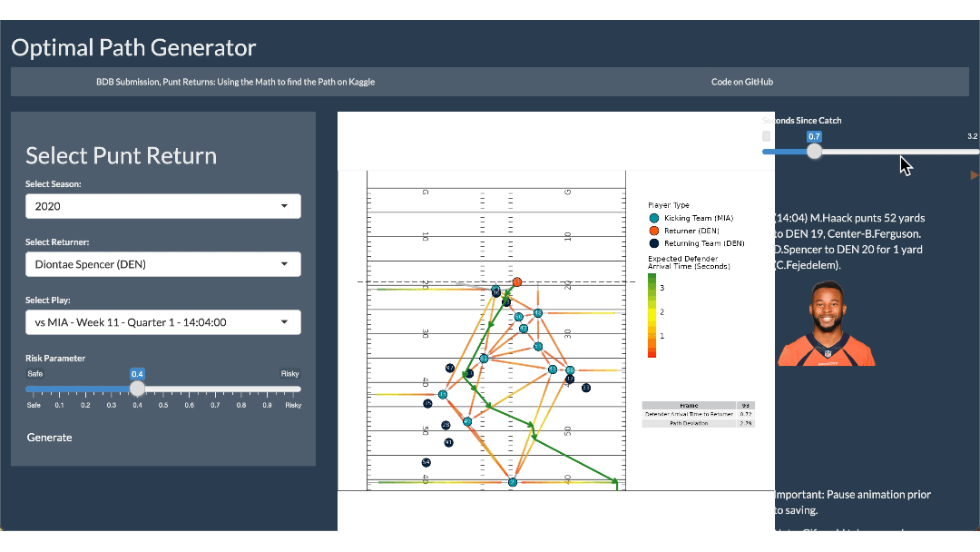980x552 pixels.
Task: Click the Returner orange legend marker
Action: pos(653,231)
